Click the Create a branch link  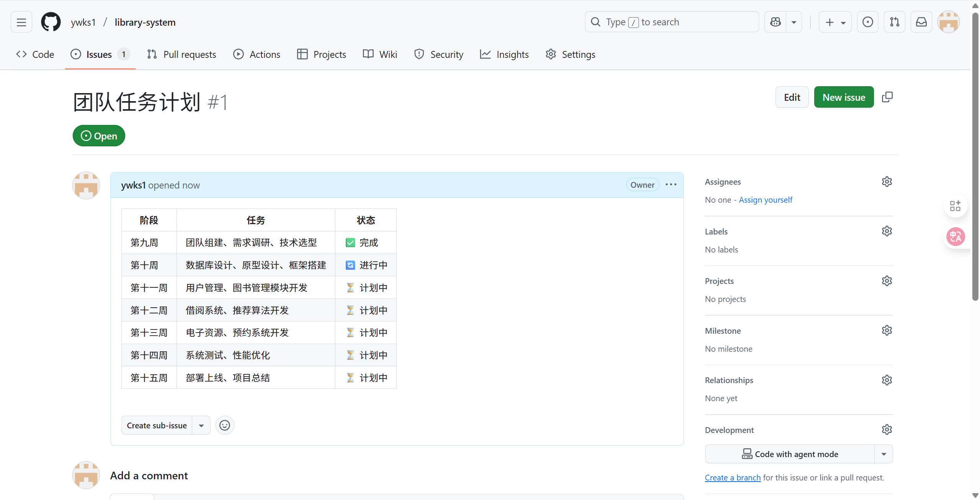click(732, 477)
